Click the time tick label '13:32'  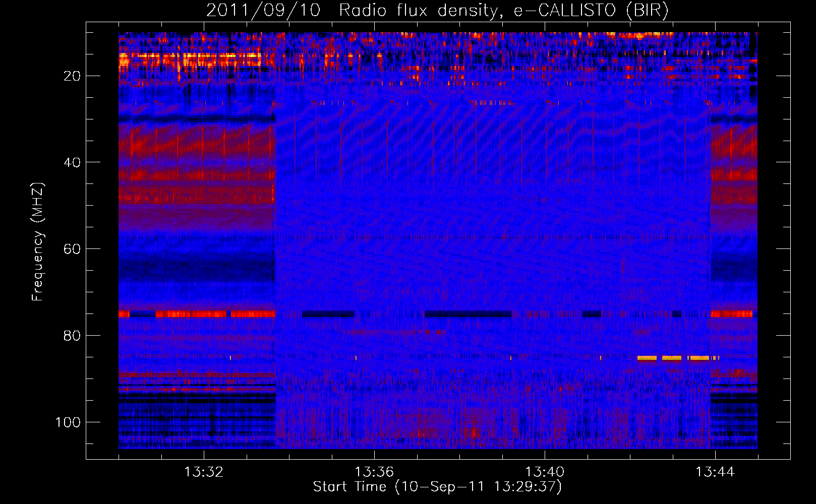point(204,472)
